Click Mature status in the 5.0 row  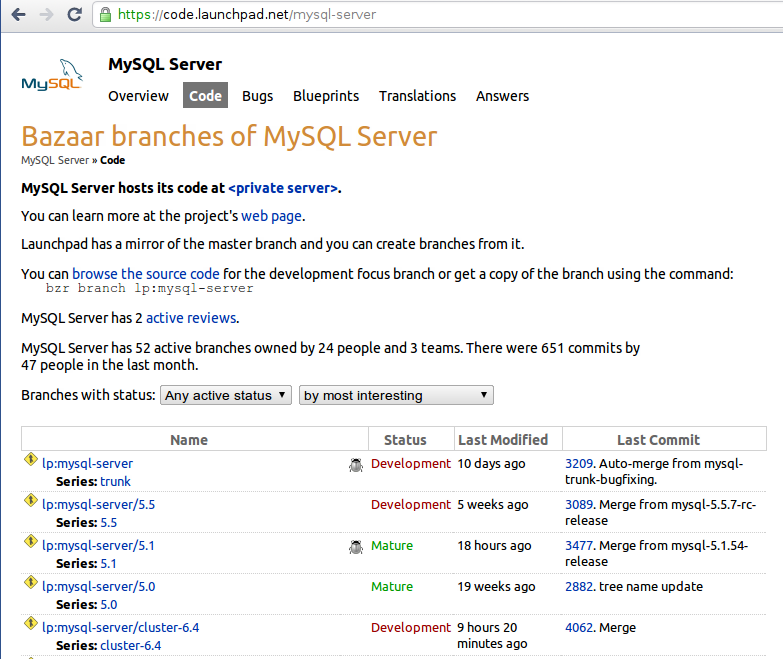(x=392, y=587)
